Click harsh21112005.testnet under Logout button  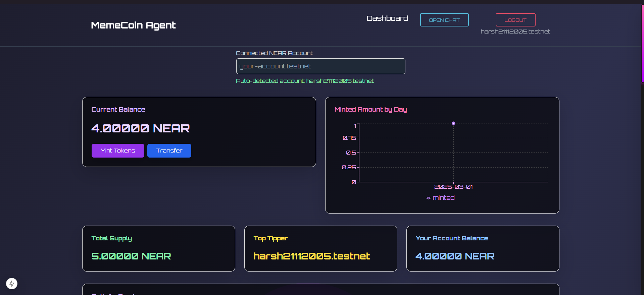click(x=515, y=32)
